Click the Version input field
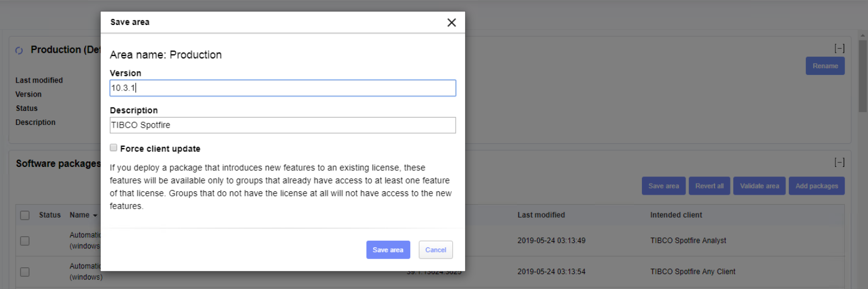 pyautogui.click(x=283, y=88)
